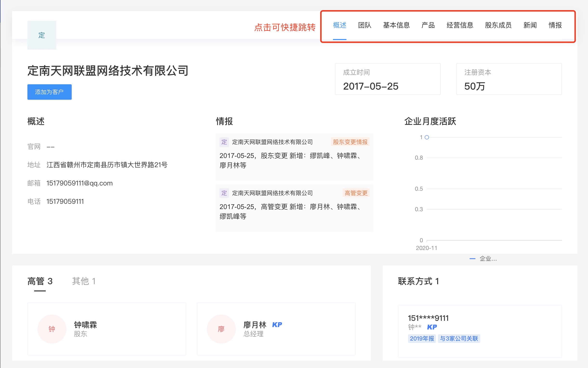Jump to 基本信息 section
This screenshot has width=588, height=368.
[396, 25]
